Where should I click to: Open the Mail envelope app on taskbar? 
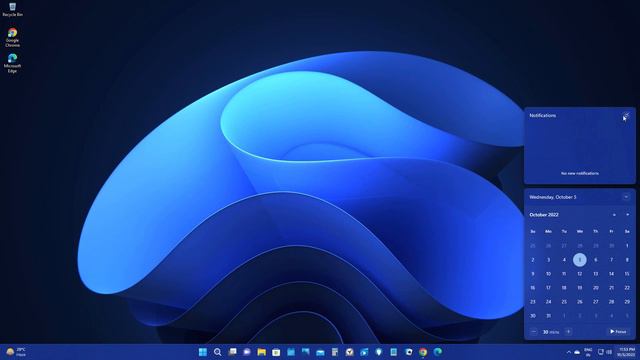point(320,352)
